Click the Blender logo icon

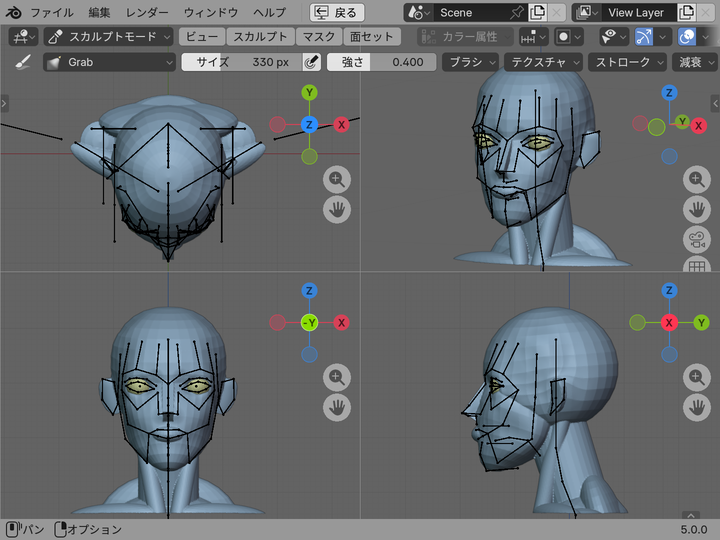(13, 12)
